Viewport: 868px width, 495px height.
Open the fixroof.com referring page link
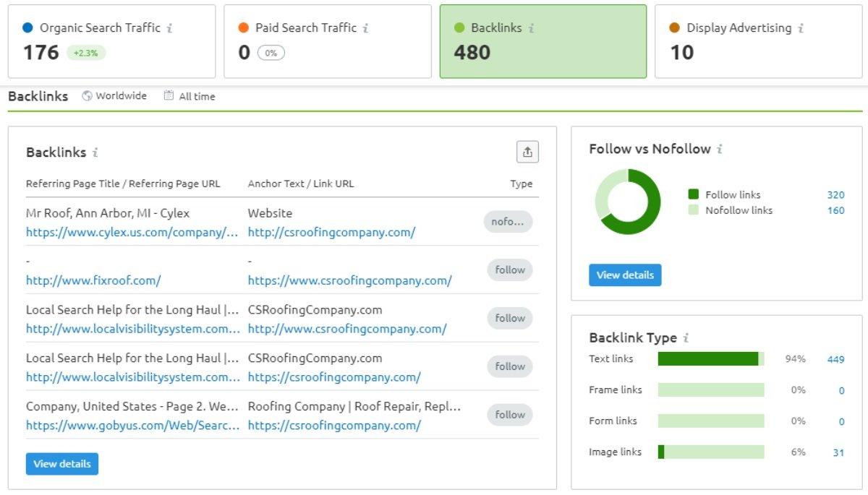point(93,280)
